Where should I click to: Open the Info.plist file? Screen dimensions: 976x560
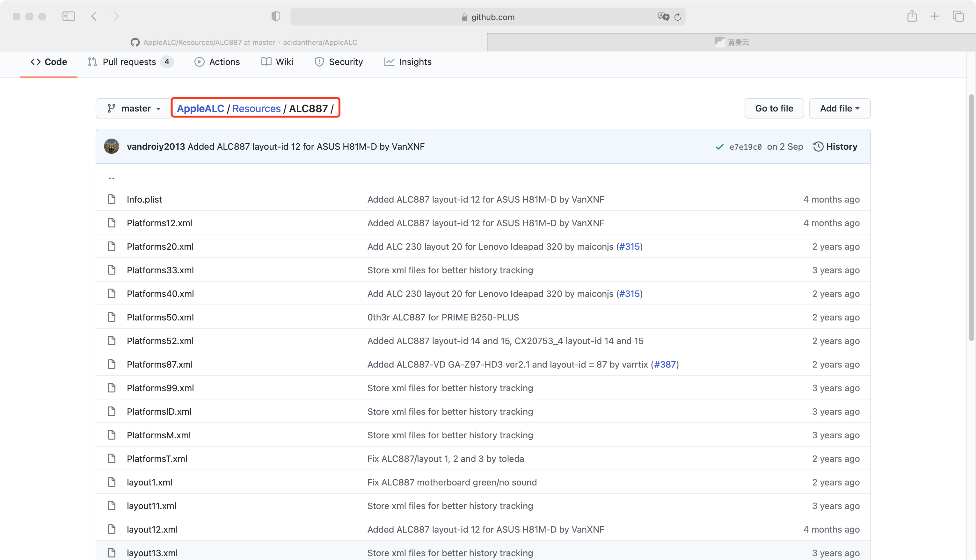[x=144, y=199]
